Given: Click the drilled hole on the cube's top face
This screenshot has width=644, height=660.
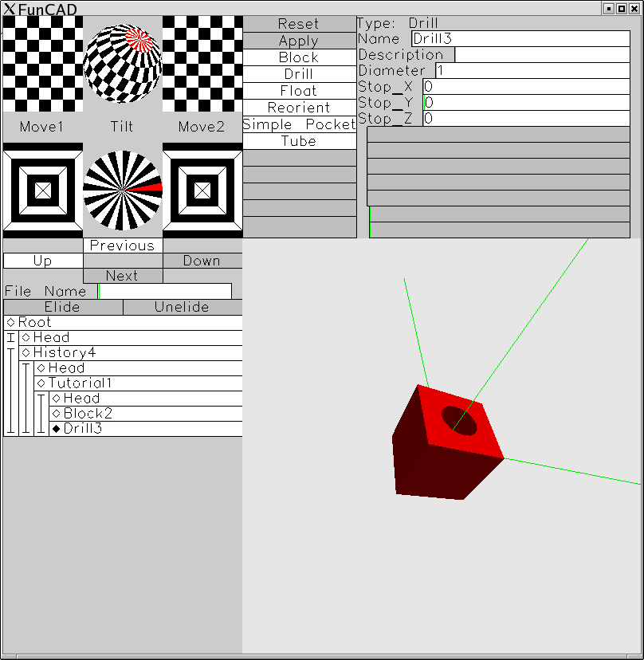Looking at the screenshot, I should coord(459,421).
